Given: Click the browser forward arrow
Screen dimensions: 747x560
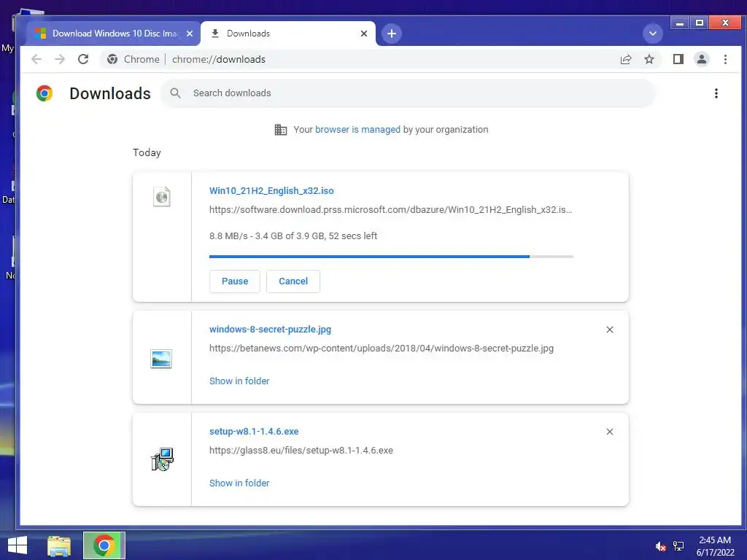Looking at the screenshot, I should [x=60, y=59].
